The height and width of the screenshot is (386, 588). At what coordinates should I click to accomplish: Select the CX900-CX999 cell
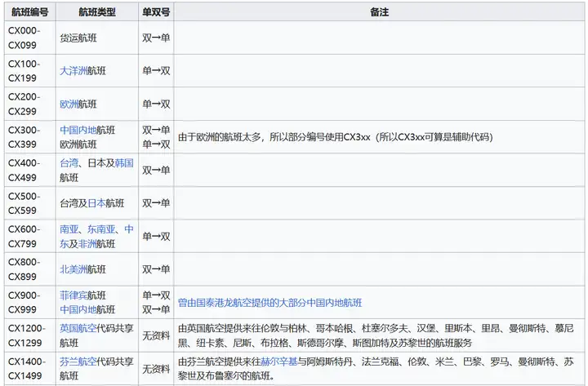point(30,303)
